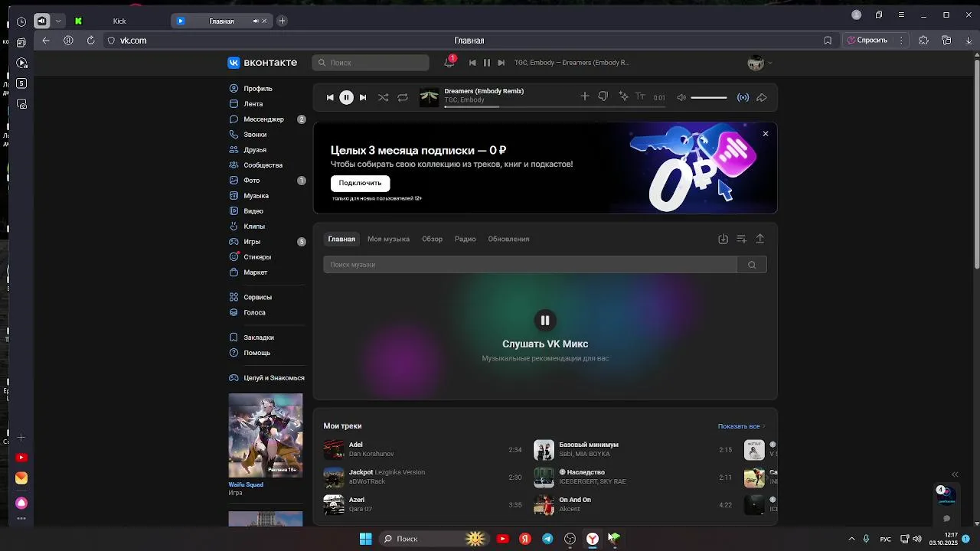Click the ВКонтакте logo
The image size is (980, 551).
tap(262, 63)
